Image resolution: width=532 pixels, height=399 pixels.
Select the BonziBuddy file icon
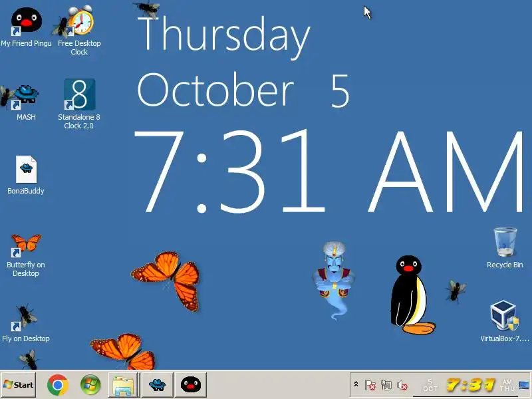click(26, 175)
